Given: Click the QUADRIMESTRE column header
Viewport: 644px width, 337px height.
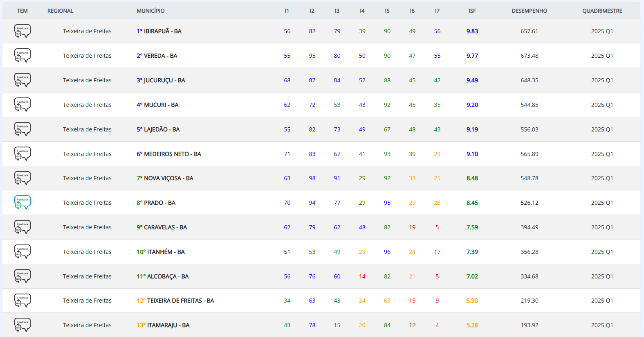Looking at the screenshot, I should click(602, 11).
